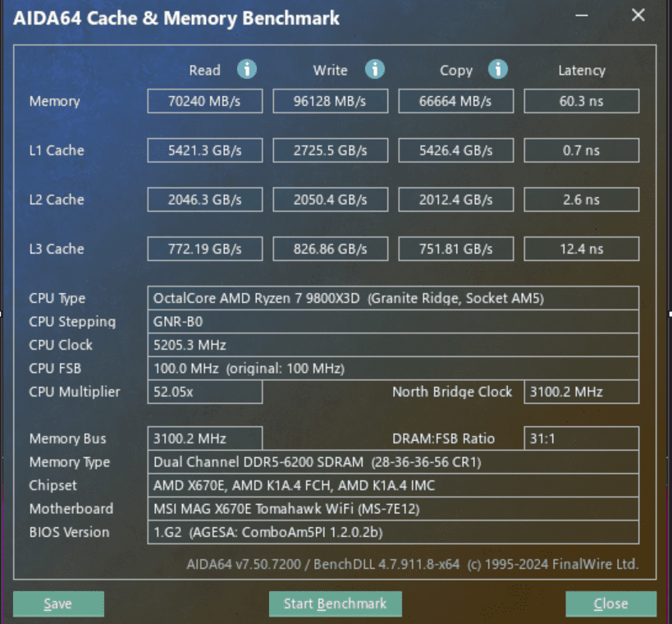
Task: Click Motherboard field MSI MAG X670E Tomahawk
Action: click(x=393, y=508)
